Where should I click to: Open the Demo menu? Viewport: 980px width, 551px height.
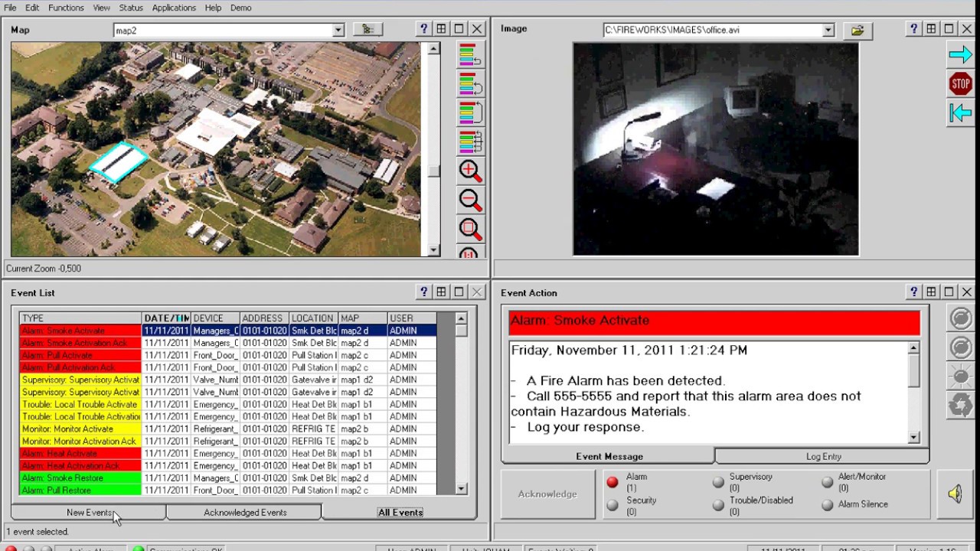click(240, 8)
